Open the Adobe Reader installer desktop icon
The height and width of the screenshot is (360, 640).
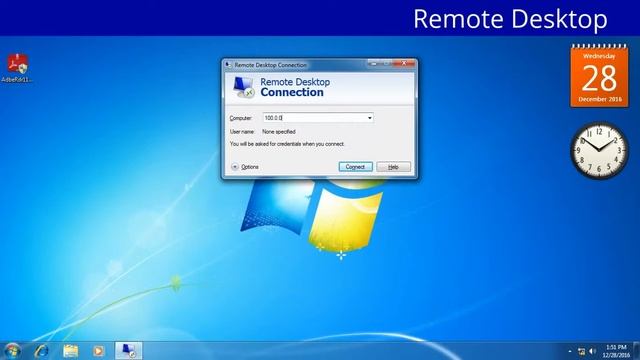click(x=17, y=68)
